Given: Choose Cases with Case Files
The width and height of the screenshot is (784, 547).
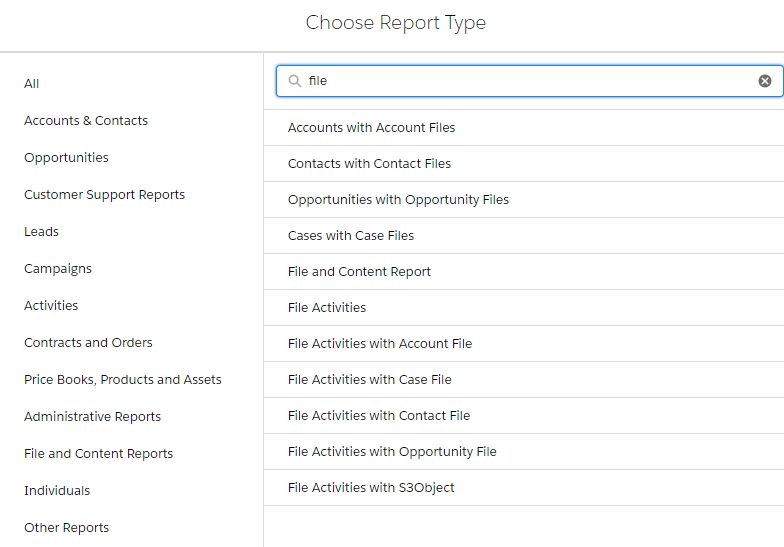Looking at the screenshot, I should coord(350,236).
